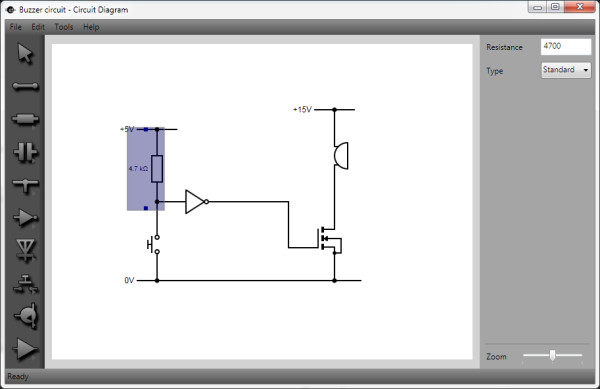Viewport: 600px width, 389px height.
Task: Open the Edit menu
Action: coord(38,27)
